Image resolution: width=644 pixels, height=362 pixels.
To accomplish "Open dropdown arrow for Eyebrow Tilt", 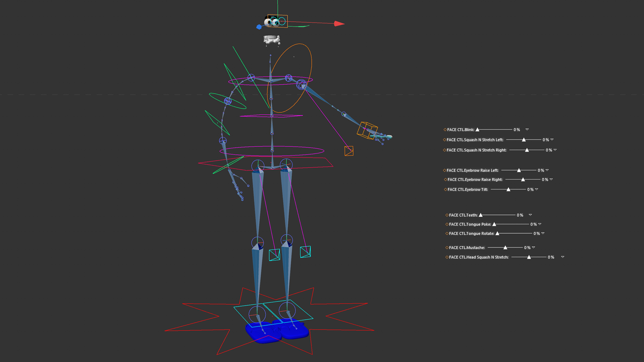I will click(x=537, y=189).
